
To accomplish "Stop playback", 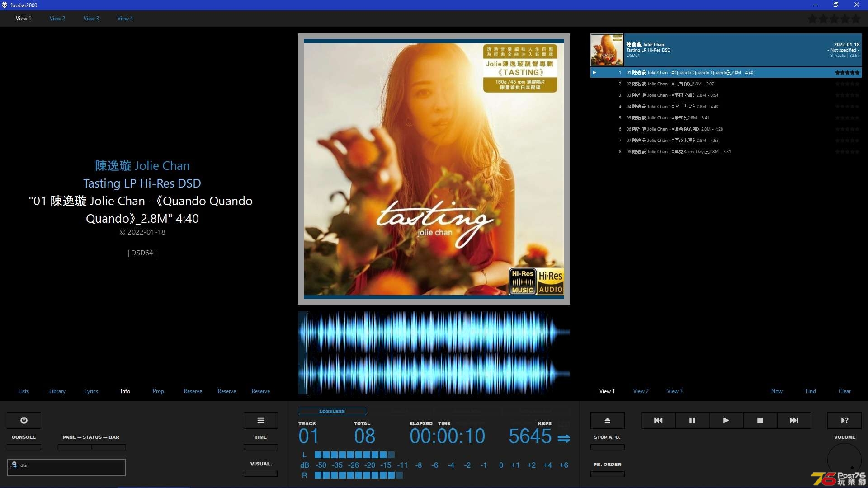I will tap(760, 420).
